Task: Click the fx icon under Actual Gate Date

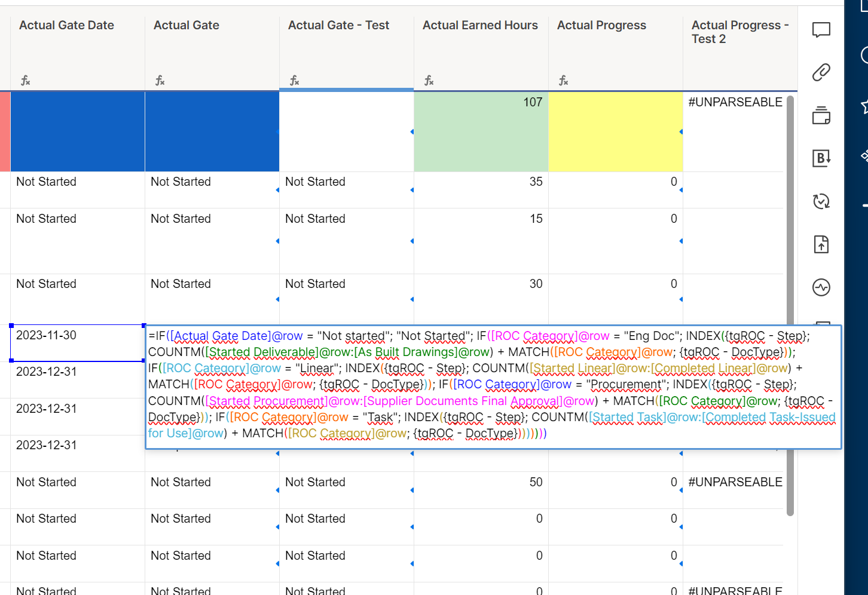Action: pyautogui.click(x=25, y=79)
